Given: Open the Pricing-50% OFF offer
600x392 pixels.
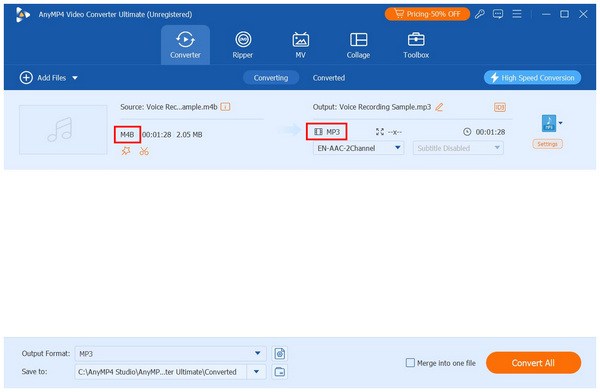Looking at the screenshot, I should pos(427,14).
